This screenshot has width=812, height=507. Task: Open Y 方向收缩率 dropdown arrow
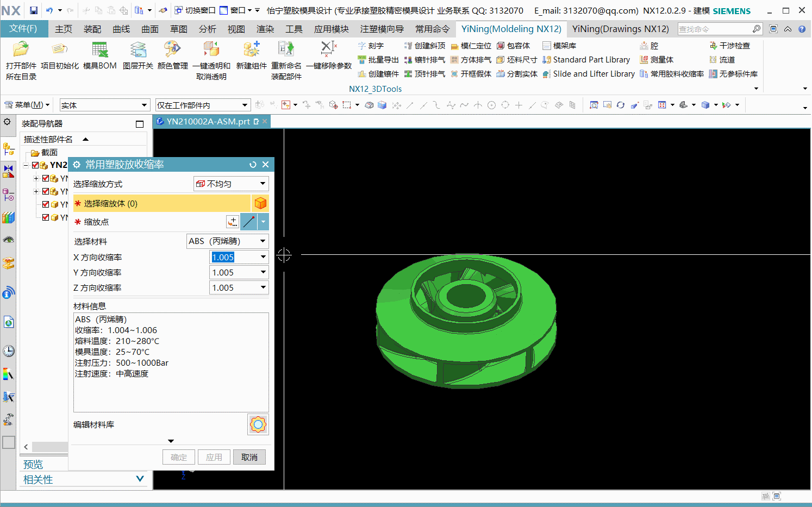(263, 272)
